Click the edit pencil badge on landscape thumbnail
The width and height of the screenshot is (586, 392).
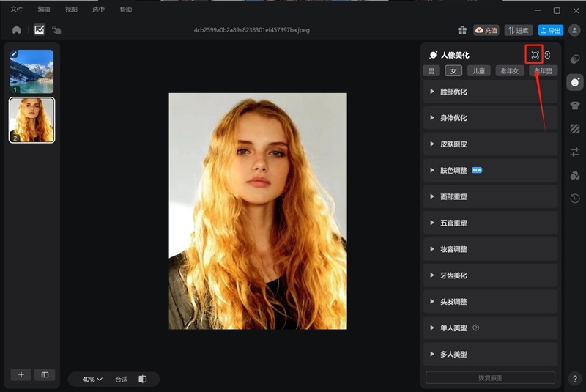[14, 54]
